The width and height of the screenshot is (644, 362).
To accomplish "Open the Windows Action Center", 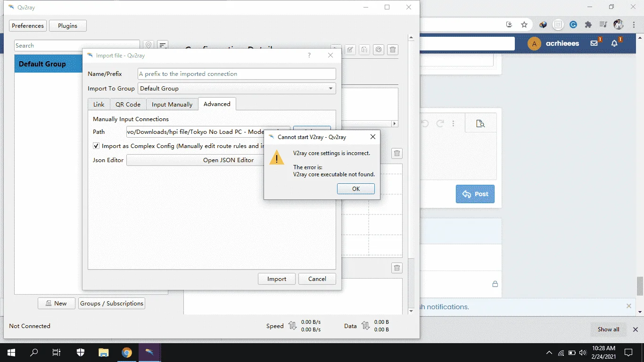I will (x=628, y=352).
